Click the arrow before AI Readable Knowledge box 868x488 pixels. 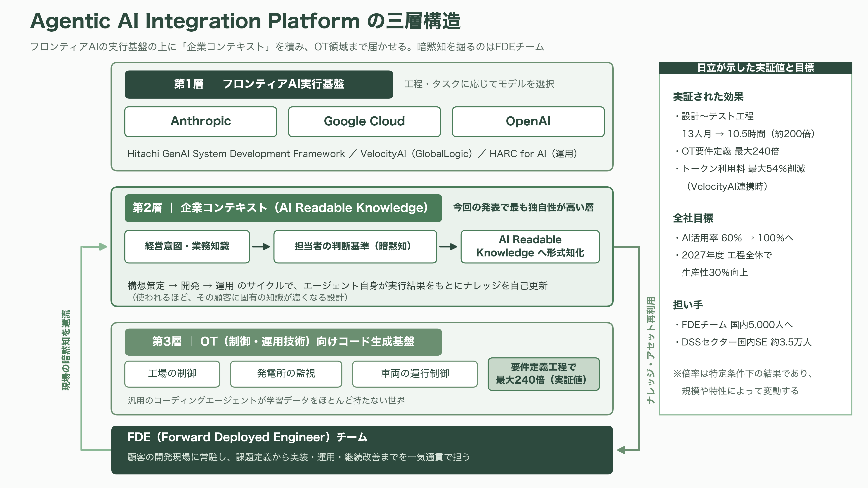(448, 247)
